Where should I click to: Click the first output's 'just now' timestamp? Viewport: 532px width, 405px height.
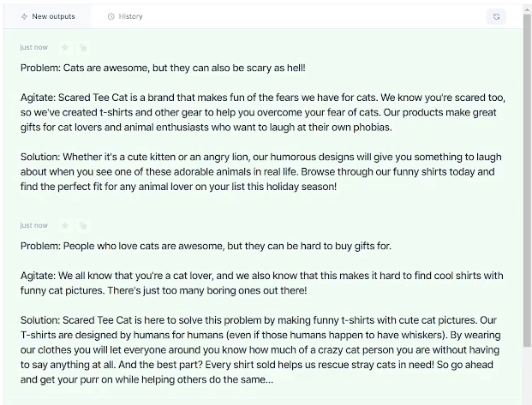(x=34, y=47)
